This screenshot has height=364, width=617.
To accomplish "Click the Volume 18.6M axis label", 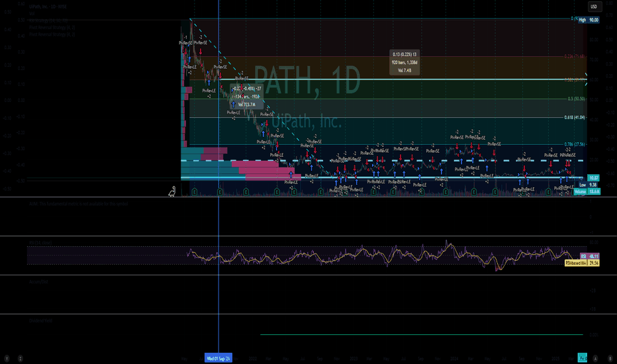I will click(x=587, y=192).
